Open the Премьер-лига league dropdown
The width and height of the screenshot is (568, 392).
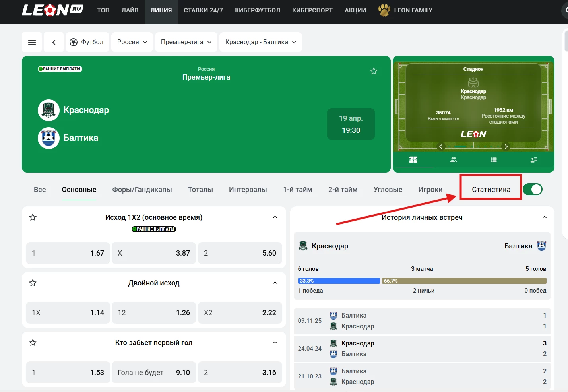[186, 42]
